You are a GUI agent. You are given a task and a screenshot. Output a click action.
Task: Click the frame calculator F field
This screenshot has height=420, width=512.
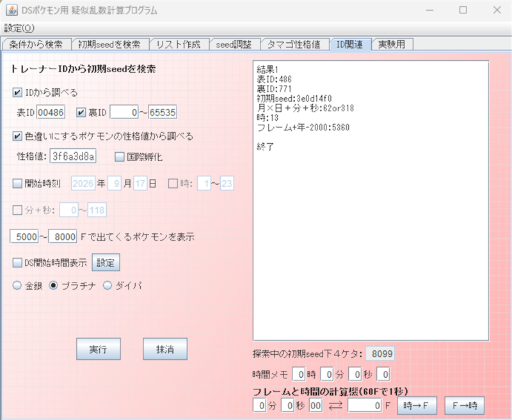365,406
